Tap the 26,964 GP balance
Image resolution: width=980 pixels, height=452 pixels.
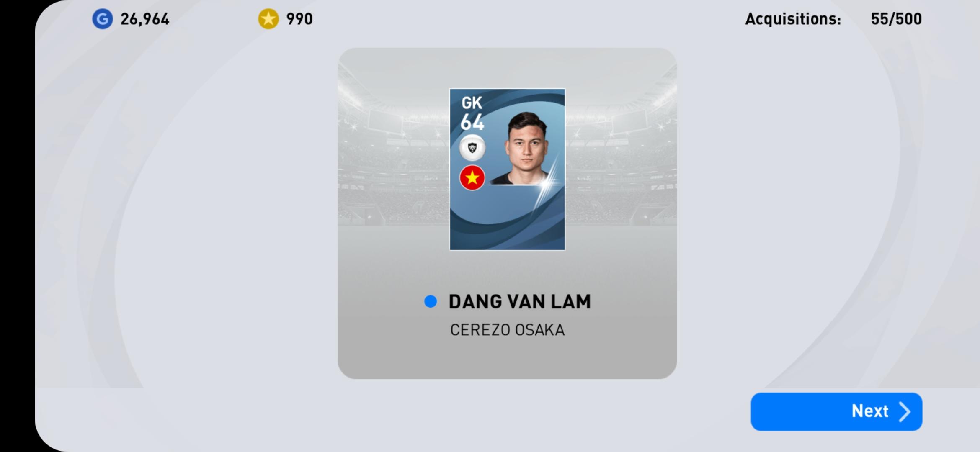tap(145, 19)
